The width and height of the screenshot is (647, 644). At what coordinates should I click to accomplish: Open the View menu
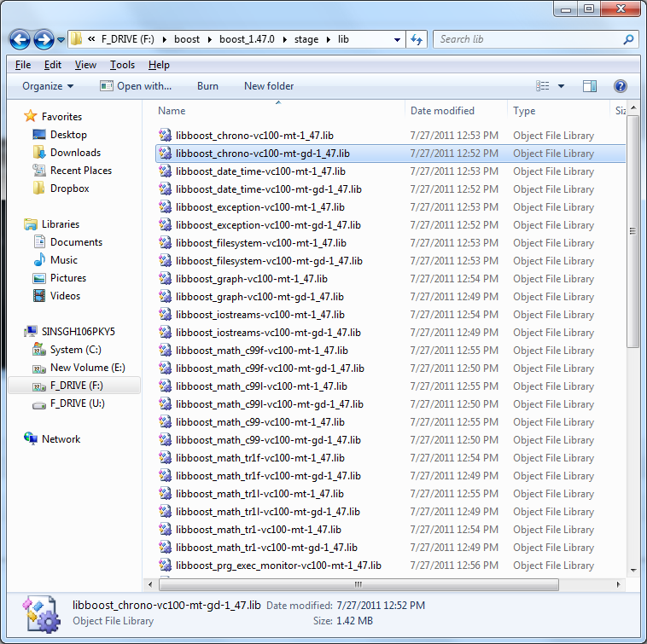pos(85,65)
